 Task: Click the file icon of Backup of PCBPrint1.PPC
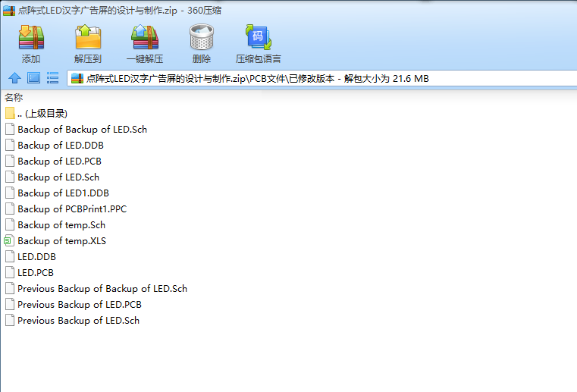pyautogui.click(x=10, y=209)
